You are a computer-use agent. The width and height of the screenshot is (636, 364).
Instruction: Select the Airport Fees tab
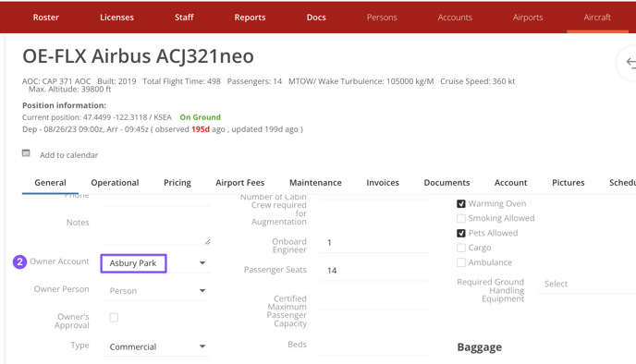coord(240,183)
